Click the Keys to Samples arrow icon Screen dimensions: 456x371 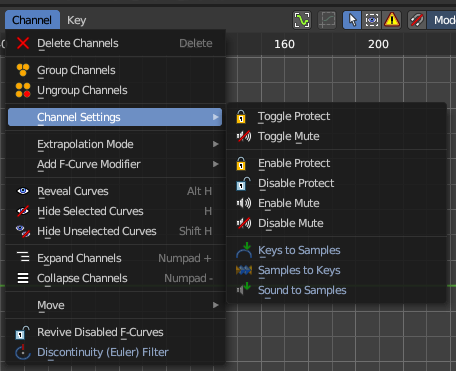point(244,250)
